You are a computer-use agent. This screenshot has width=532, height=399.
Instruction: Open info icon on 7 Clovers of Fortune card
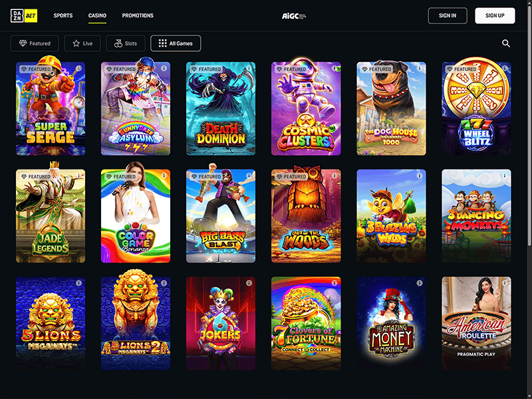pyautogui.click(x=334, y=283)
